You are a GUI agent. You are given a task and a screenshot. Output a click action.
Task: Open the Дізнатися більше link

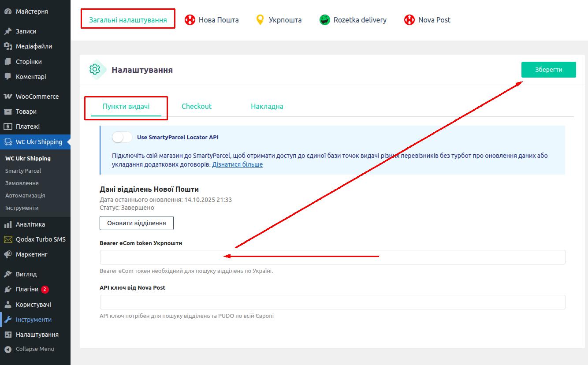237,164
